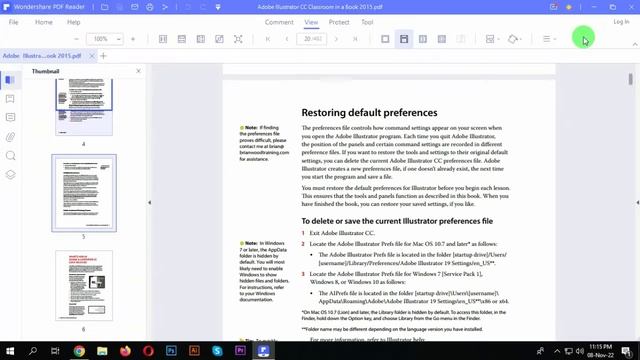Collapse the left panel arrow
The image size is (640, 360).
(x=149, y=202)
